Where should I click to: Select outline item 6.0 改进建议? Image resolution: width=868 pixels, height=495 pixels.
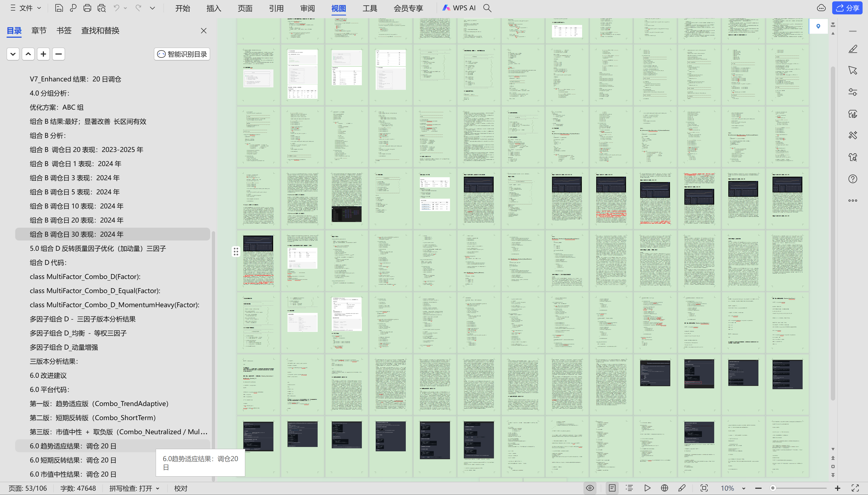pos(48,375)
